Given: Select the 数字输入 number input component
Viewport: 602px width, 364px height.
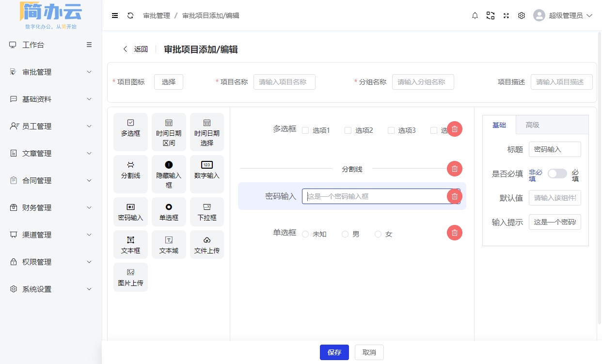Looking at the screenshot, I should pos(207,174).
